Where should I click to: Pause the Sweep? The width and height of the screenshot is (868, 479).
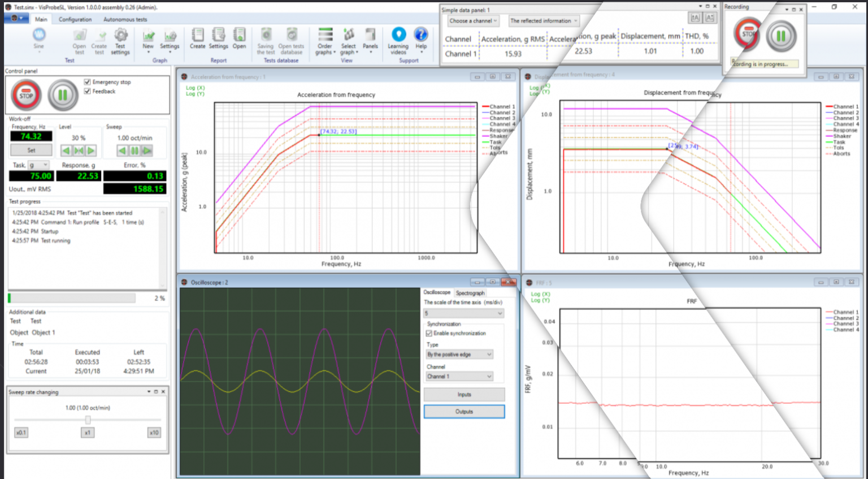coord(135,150)
